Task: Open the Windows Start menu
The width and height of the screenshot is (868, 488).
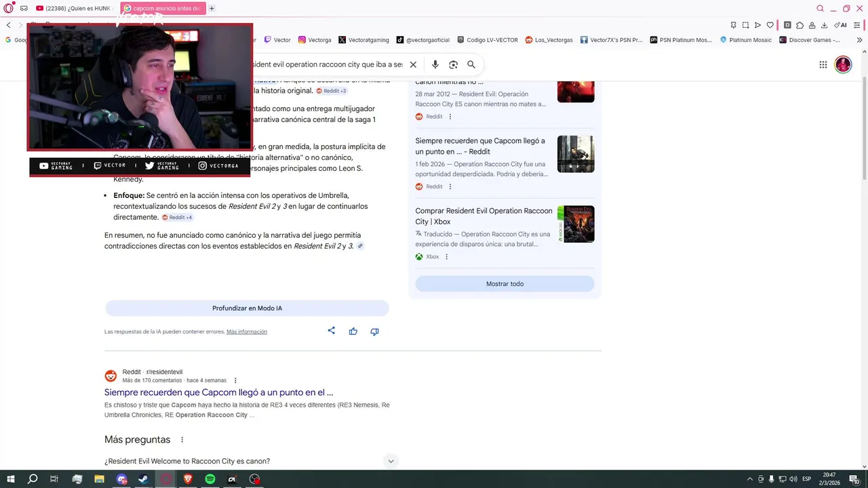Action: click(x=11, y=479)
